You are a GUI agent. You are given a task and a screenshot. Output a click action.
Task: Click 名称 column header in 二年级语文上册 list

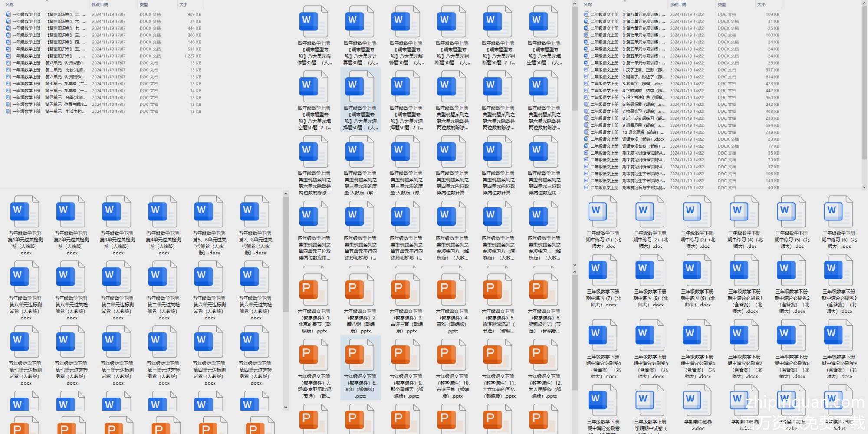coord(588,4)
